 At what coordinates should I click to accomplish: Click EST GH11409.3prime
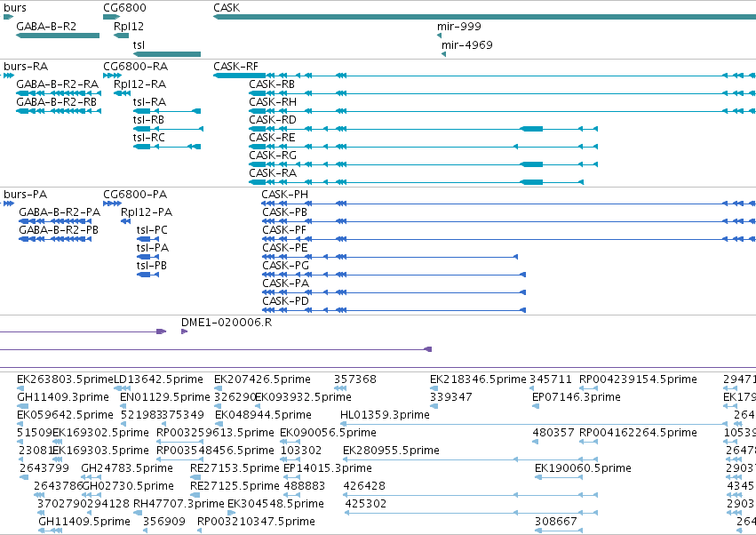[x=63, y=397]
